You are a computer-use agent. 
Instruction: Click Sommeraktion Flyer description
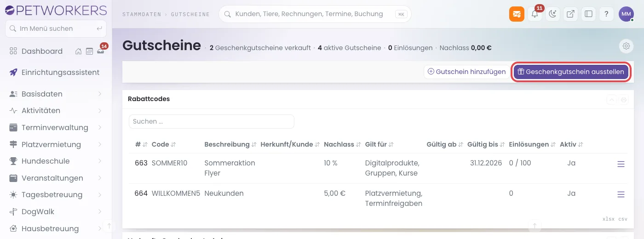tap(230, 168)
